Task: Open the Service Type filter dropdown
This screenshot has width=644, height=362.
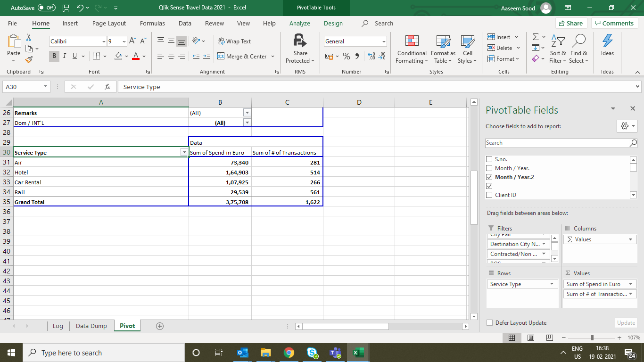Action: coord(184,153)
